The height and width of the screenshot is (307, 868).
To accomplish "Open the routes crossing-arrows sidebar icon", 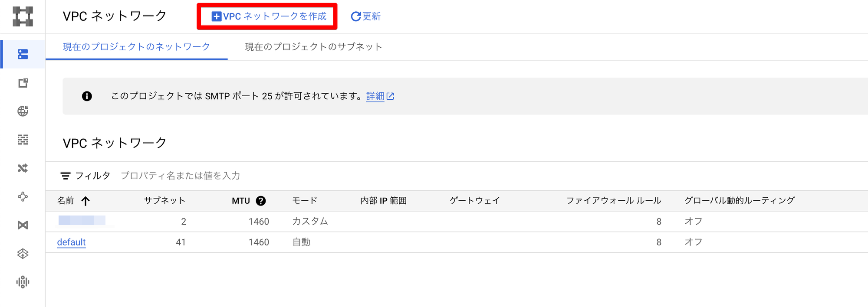I will pyautogui.click(x=23, y=168).
